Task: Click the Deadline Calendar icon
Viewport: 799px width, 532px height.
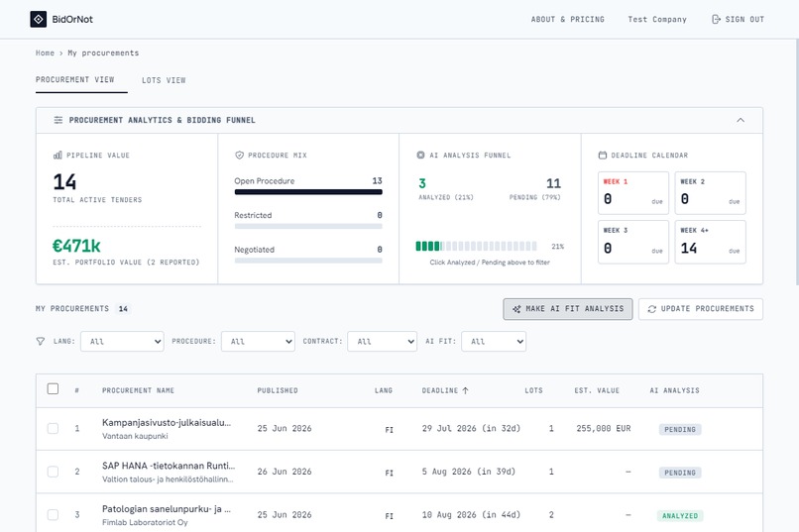Action: tap(603, 156)
